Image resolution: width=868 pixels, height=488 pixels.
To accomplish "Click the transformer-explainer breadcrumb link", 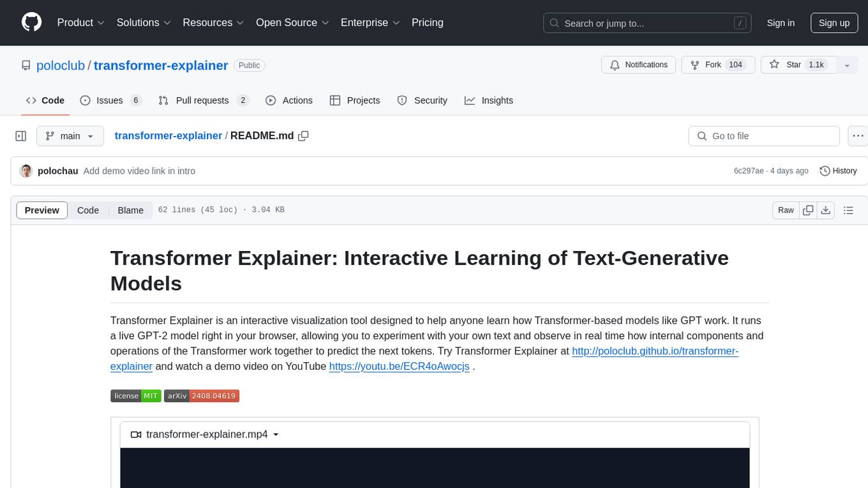I will pos(168,135).
